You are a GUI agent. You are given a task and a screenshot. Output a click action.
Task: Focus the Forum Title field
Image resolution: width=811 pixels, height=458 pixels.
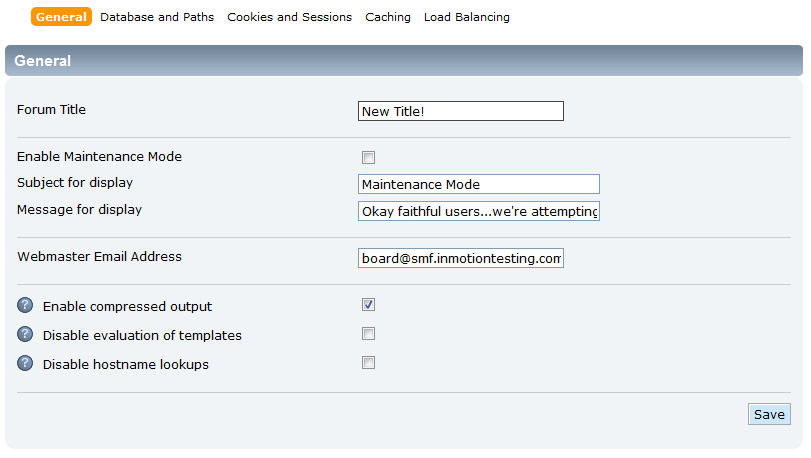pyautogui.click(x=460, y=111)
